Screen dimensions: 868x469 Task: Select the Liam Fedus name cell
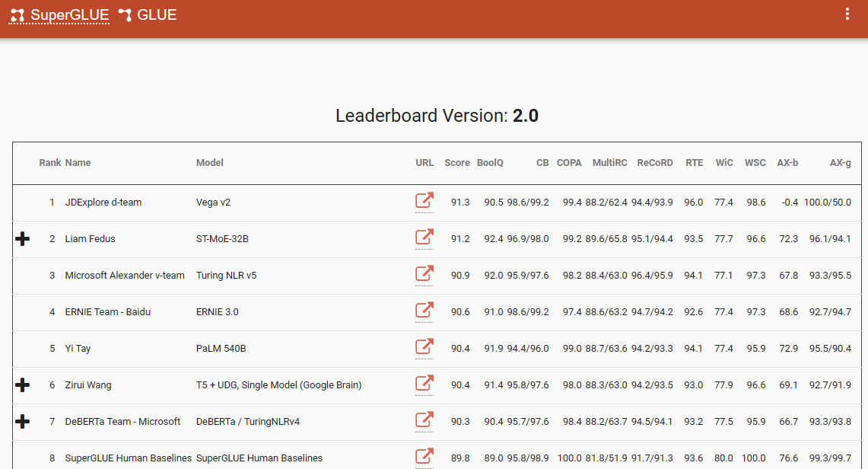(91, 238)
